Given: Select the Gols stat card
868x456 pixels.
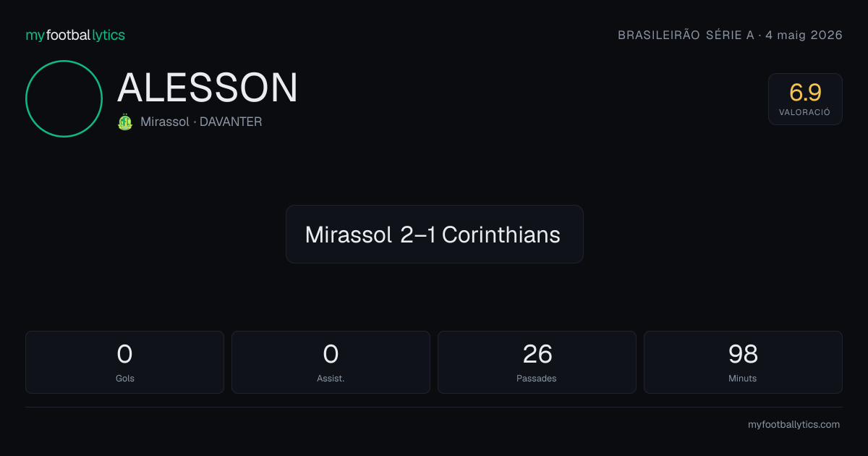Looking at the screenshot, I should tap(124, 362).
